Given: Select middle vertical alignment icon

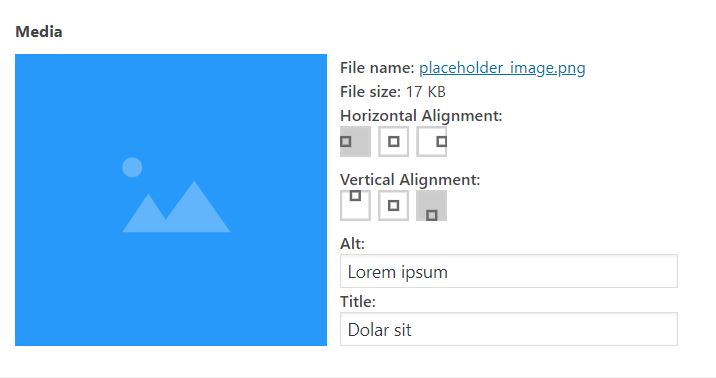Looking at the screenshot, I should tap(393, 205).
